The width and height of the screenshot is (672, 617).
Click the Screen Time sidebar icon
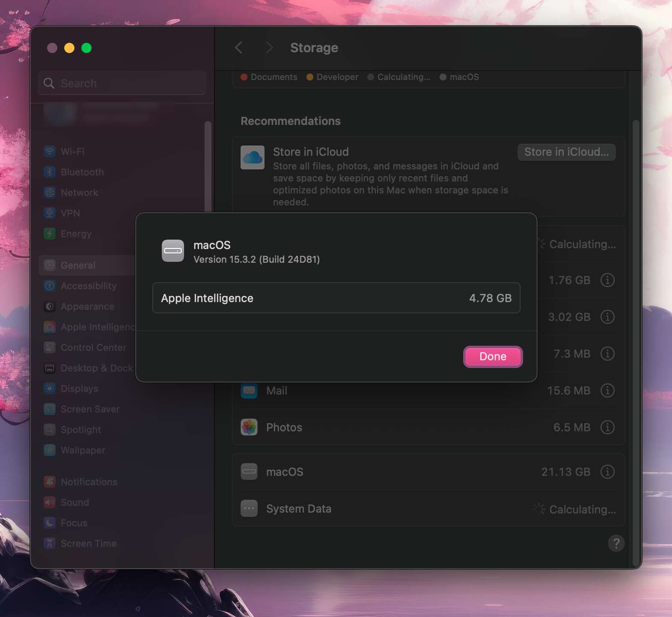(x=50, y=543)
